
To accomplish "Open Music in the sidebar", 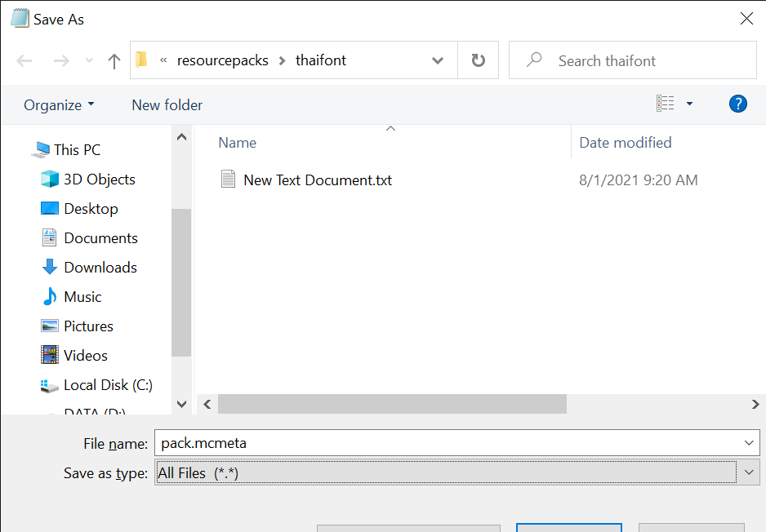I will pos(82,296).
